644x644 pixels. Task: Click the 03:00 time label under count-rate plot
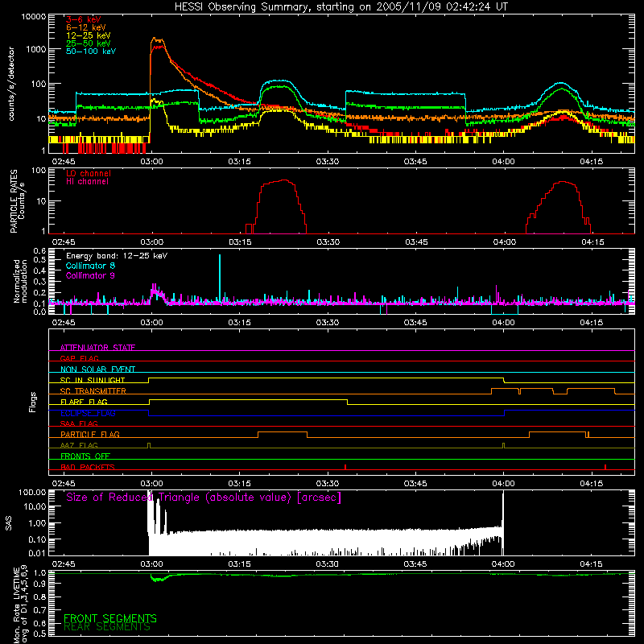151,162
